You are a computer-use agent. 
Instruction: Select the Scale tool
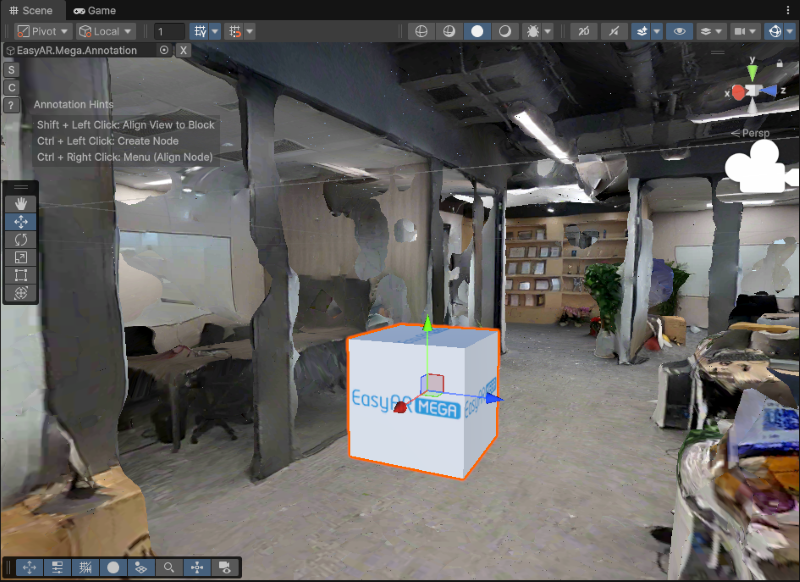coord(20,258)
